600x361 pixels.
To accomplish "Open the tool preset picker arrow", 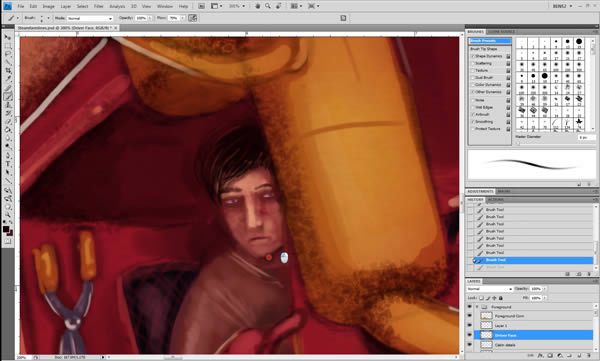I will pos(18,18).
